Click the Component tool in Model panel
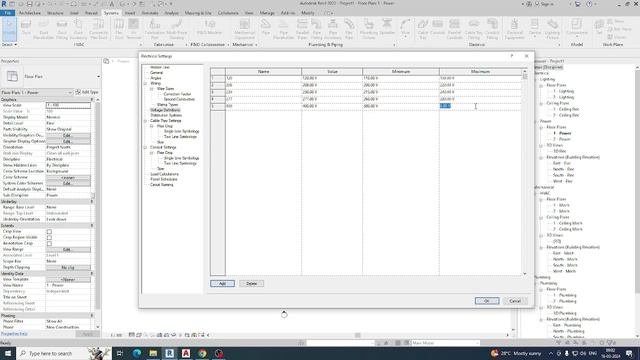Screen dimensions: 640x360 pos(576,27)
